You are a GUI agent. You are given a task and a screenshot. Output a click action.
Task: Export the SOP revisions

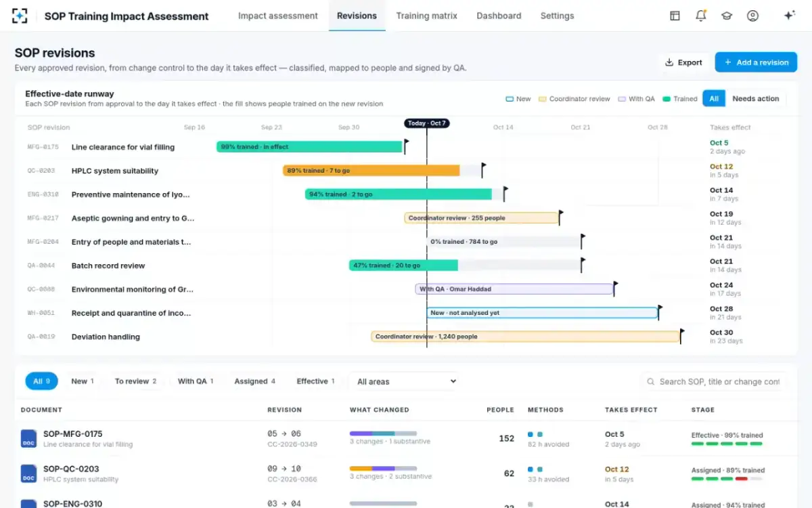[683, 62]
